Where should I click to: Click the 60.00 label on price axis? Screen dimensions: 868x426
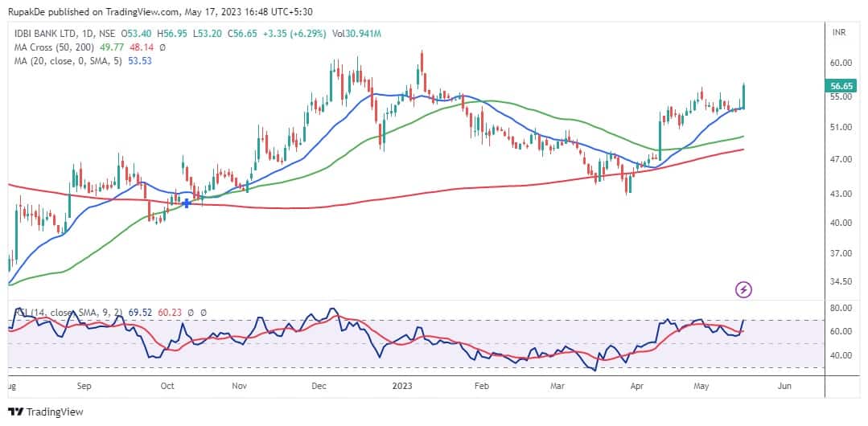(x=840, y=63)
